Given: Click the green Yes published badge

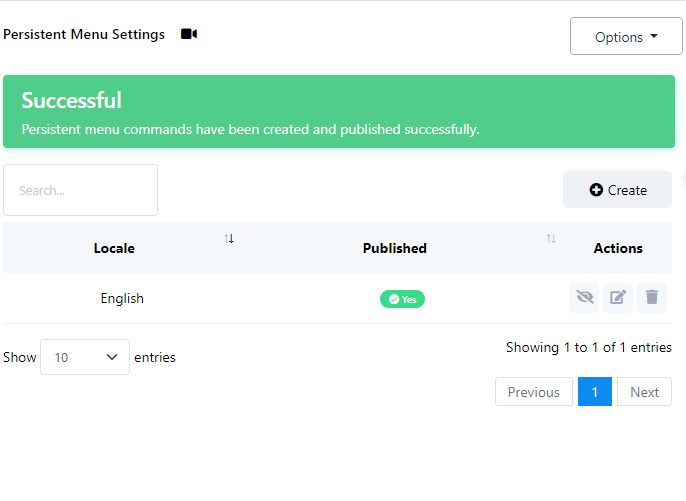Looking at the screenshot, I should 402,299.
